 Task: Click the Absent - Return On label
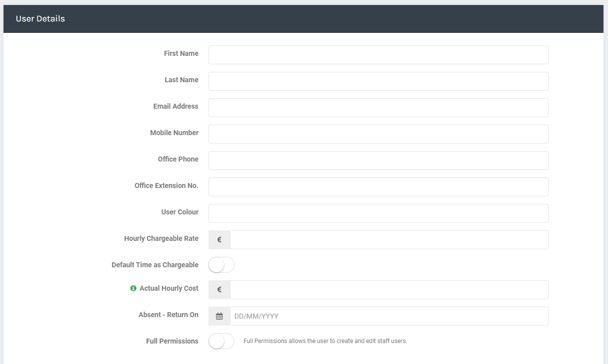[x=169, y=315]
